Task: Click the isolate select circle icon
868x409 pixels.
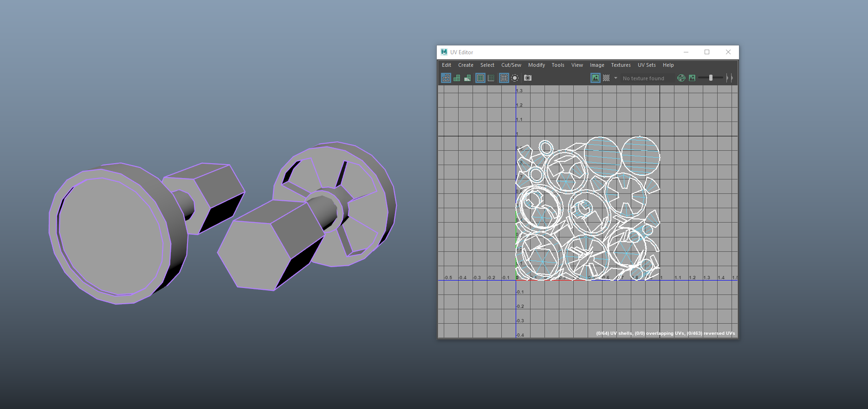Action: click(515, 78)
